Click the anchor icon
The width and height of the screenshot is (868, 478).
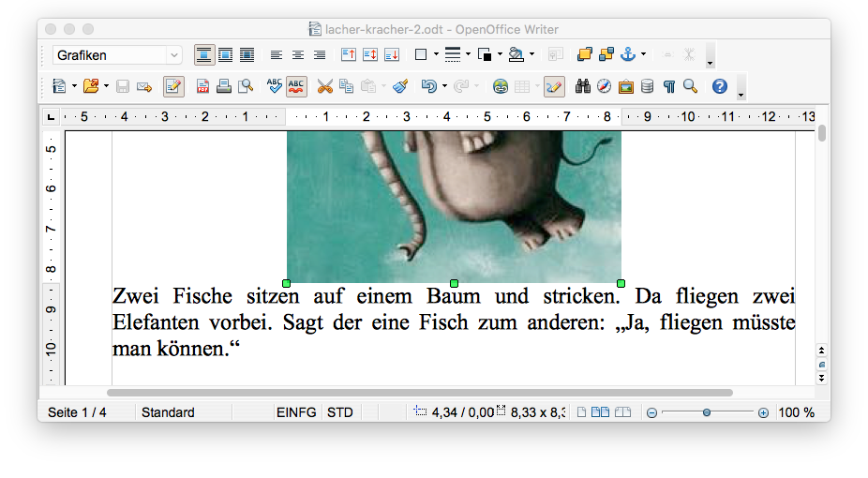[628, 54]
